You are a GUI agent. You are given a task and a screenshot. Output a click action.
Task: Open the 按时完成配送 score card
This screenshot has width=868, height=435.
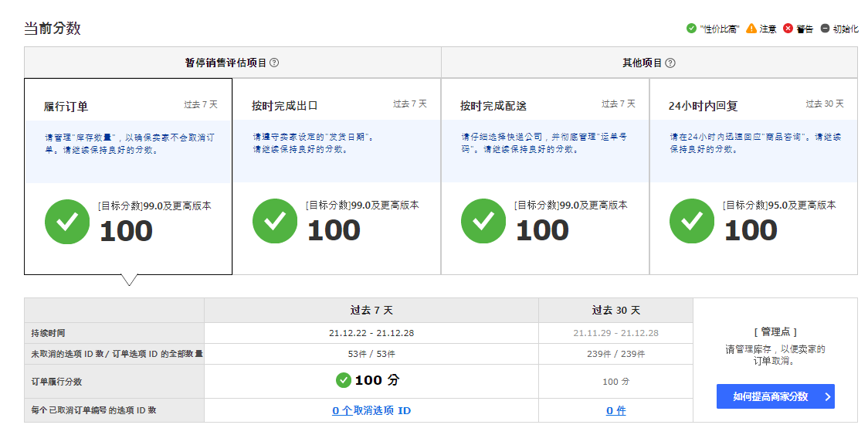[545, 176]
